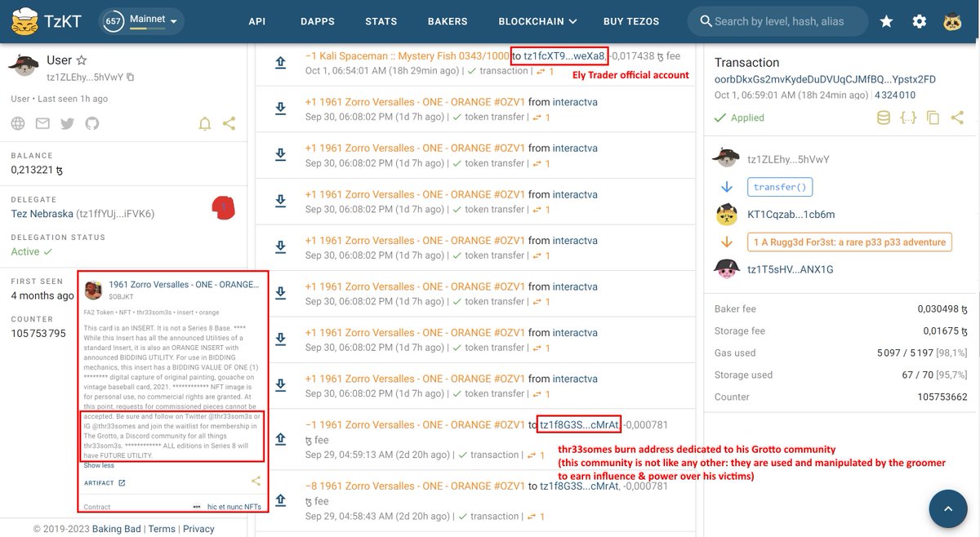980x537 pixels.
Task: Click the Kali Spaceman Mystery Fish token link
Action: tap(407, 56)
